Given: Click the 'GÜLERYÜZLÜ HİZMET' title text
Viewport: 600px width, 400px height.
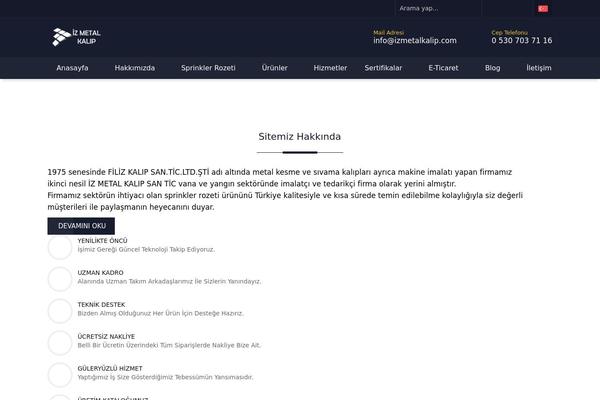Looking at the screenshot, I should pos(110,368).
